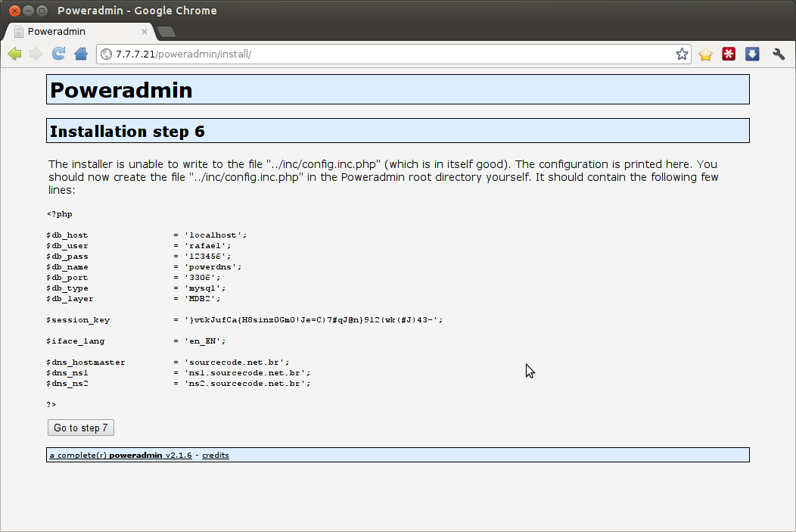Minimize the Chrome window
The width and height of the screenshot is (796, 532).
pos(29,11)
